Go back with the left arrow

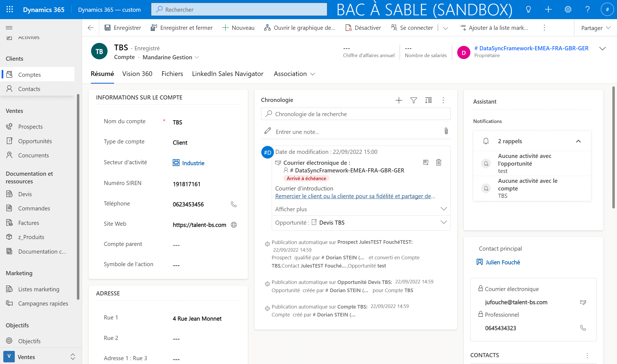click(x=91, y=28)
